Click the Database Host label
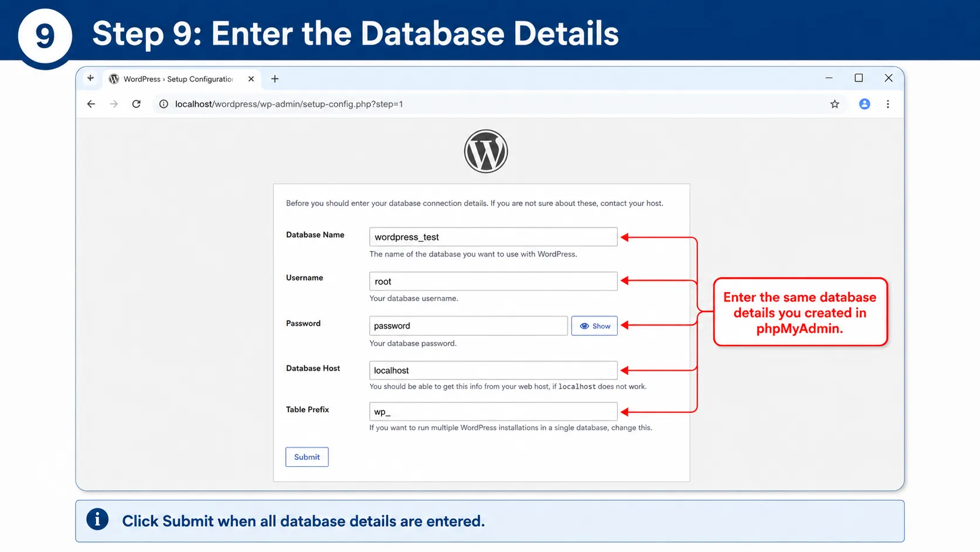This screenshot has height=552, width=980. (x=313, y=368)
